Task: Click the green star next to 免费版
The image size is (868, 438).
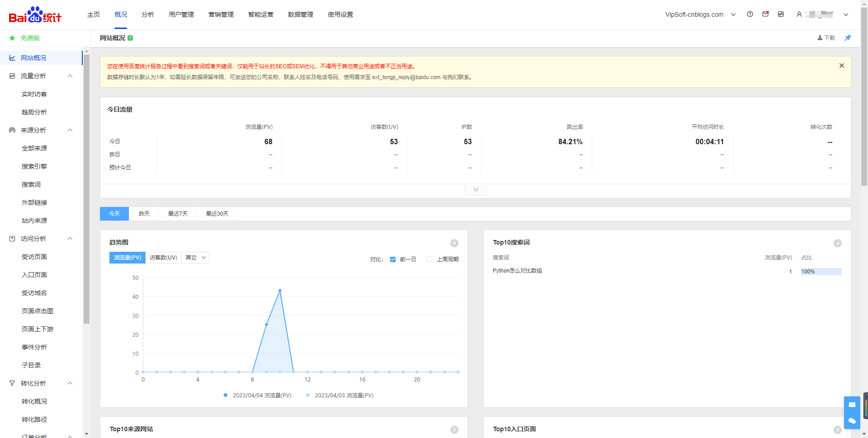Action: pyautogui.click(x=12, y=38)
